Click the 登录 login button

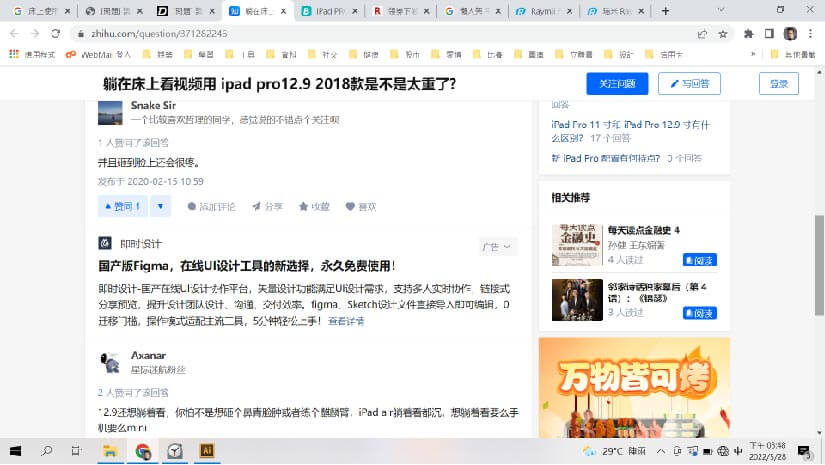[x=778, y=84]
